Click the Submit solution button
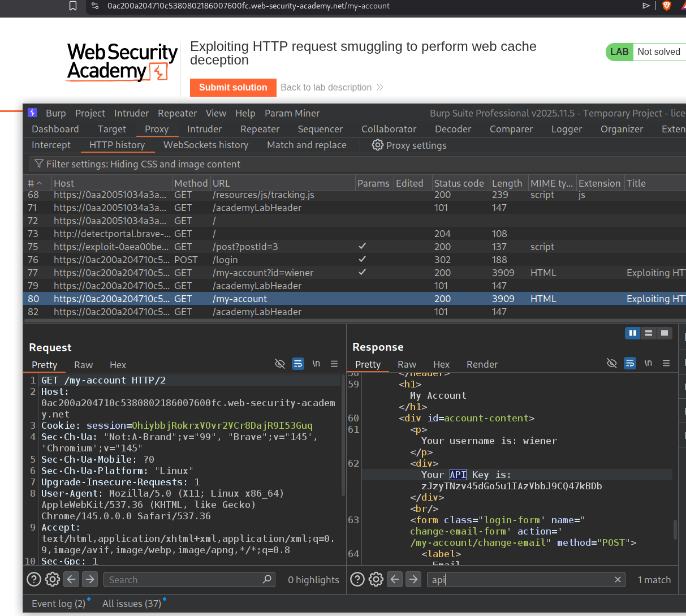The width and height of the screenshot is (686, 616). pos(233,87)
